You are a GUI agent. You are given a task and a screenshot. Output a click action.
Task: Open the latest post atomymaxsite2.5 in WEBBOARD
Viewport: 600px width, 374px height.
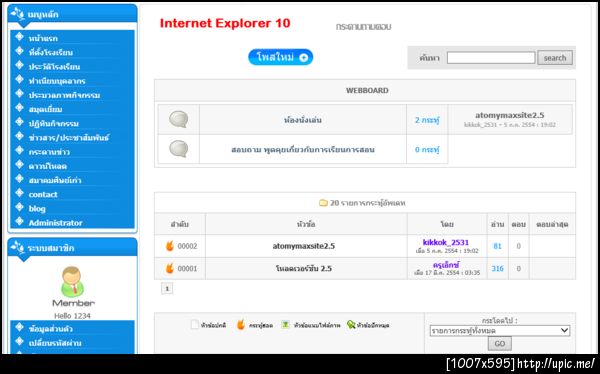pyautogui.click(x=510, y=115)
